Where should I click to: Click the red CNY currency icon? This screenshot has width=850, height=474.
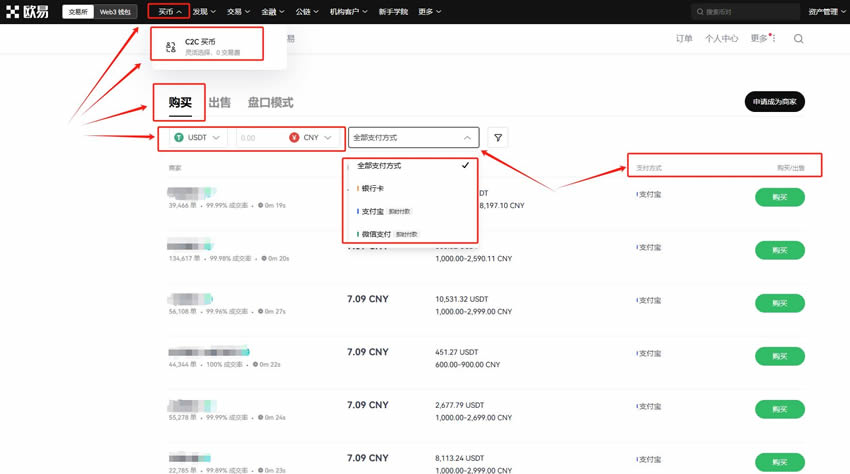(294, 138)
